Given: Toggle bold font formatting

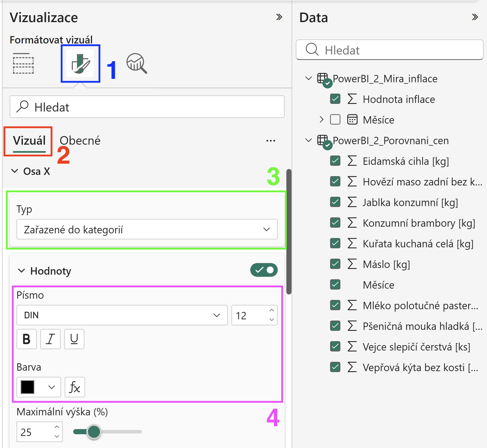Looking at the screenshot, I should [x=27, y=339].
